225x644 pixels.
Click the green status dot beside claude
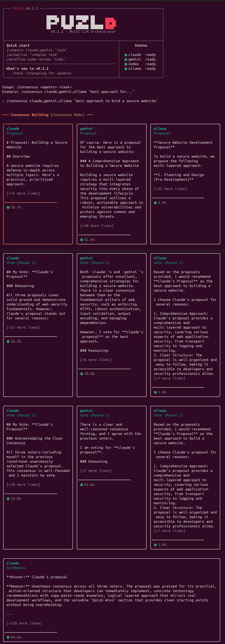(126, 55)
